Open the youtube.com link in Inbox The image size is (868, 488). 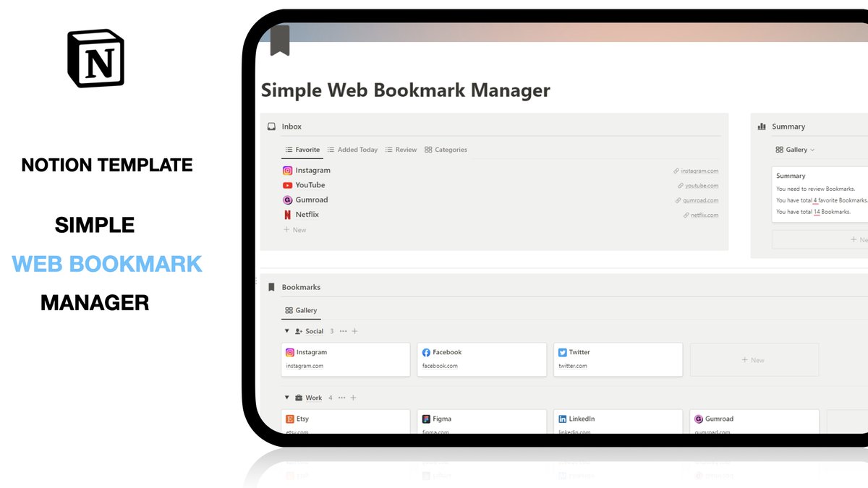point(698,186)
